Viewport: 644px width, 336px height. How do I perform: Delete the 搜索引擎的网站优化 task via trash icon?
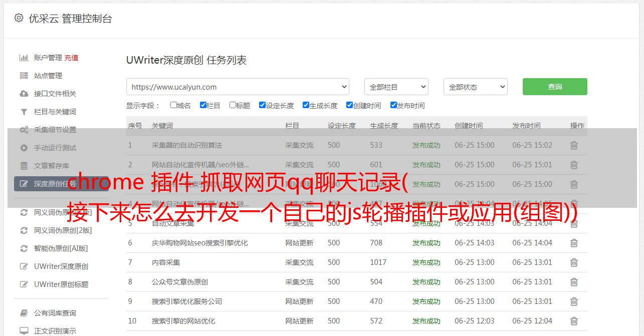[x=574, y=321]
